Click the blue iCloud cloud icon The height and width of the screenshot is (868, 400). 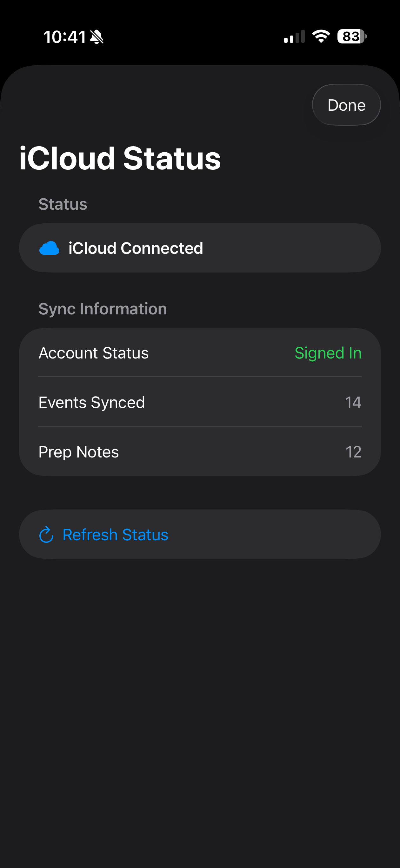tap(49, 248)
